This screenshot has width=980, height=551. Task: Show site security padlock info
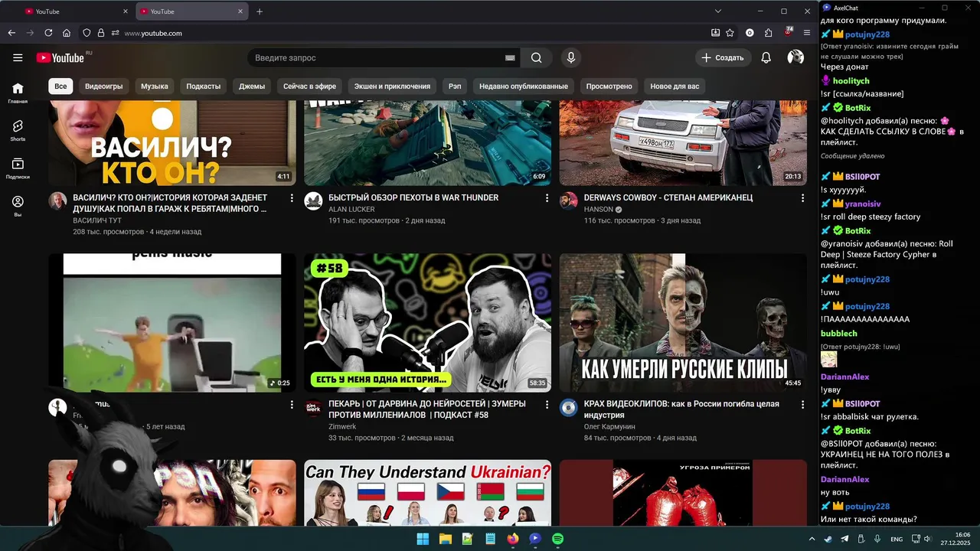100,33
